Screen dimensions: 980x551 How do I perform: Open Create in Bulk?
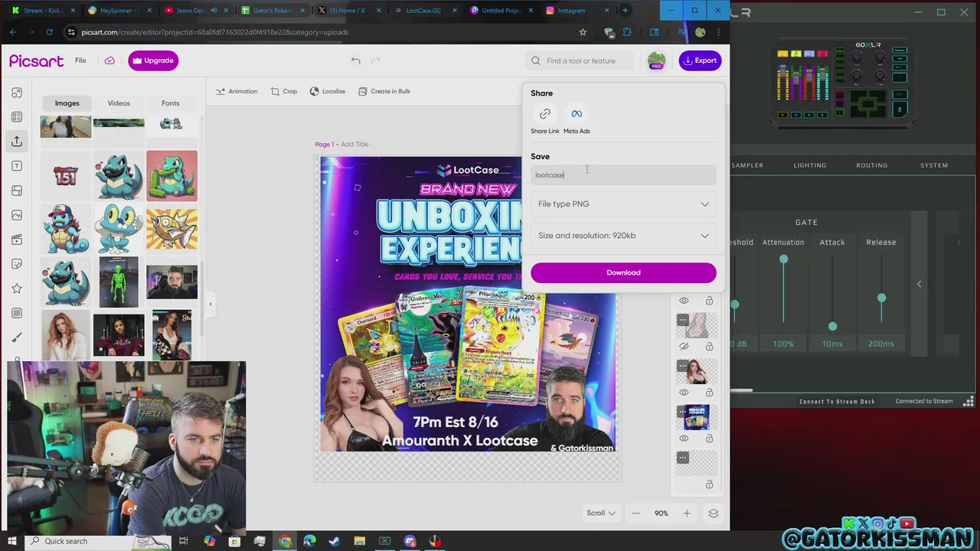click(384, 92)
